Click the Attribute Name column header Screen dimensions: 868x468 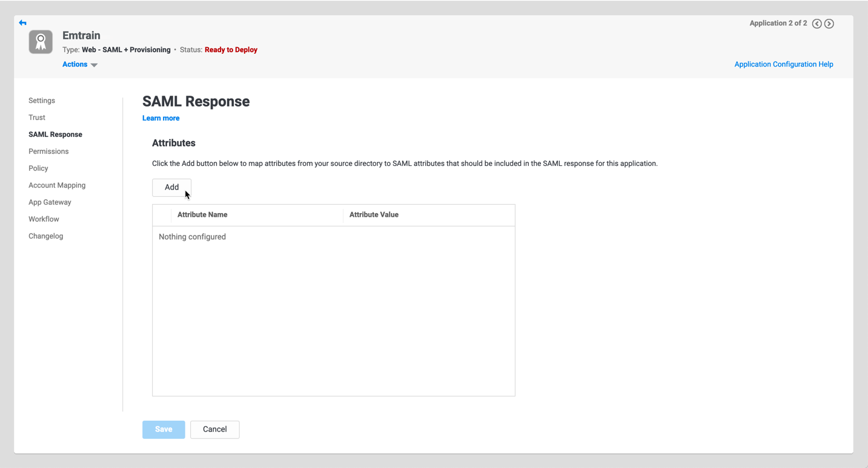(202, 215)
